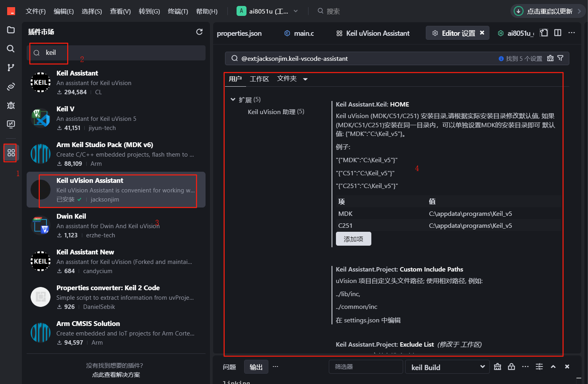
Task: Open Keil uVision Assistant extension entry
Action: click(x=116, y=190)
